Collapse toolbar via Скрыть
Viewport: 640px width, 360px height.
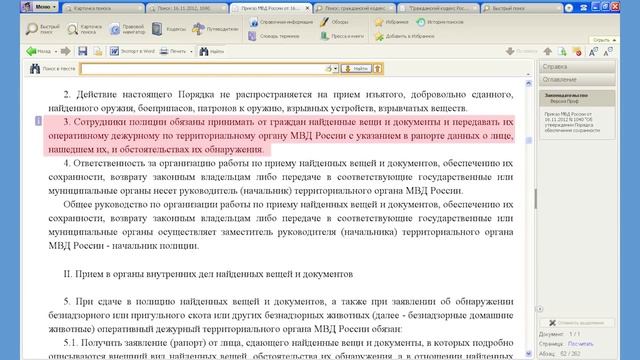click(604, 40)
